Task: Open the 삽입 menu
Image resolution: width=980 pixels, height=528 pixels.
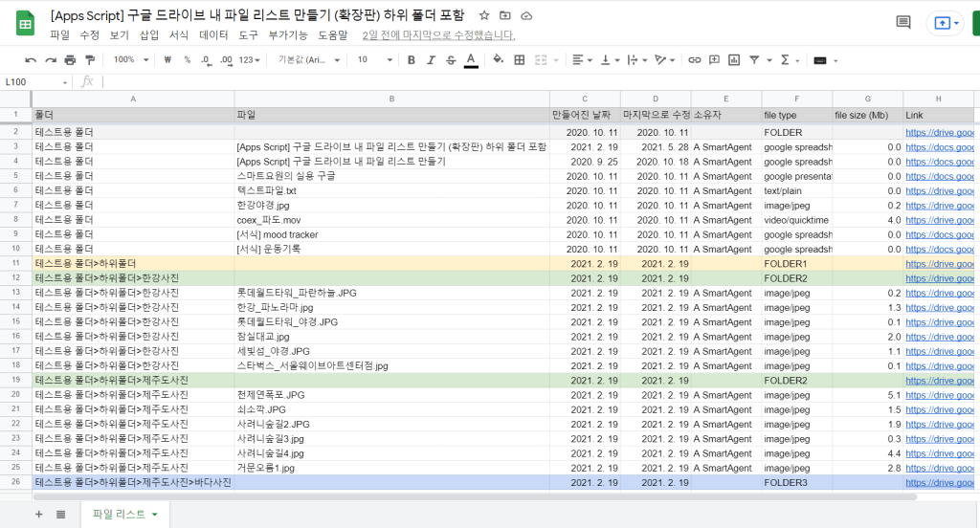Action: [149, 35]
